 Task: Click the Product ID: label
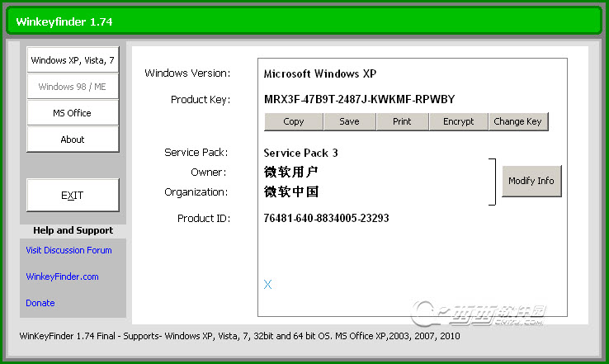pos(204,219)
